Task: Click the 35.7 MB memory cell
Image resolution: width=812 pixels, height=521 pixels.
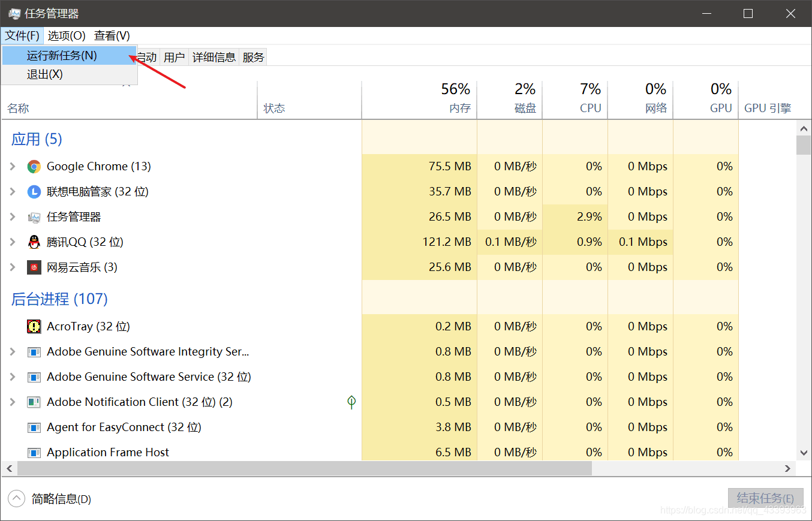Action: [420, 192]
